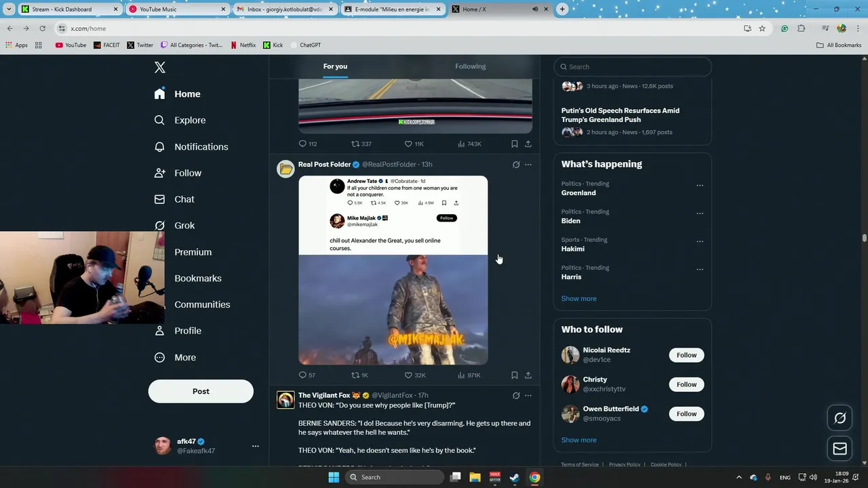Bookmark the video post with 743K views

point(514,144)
